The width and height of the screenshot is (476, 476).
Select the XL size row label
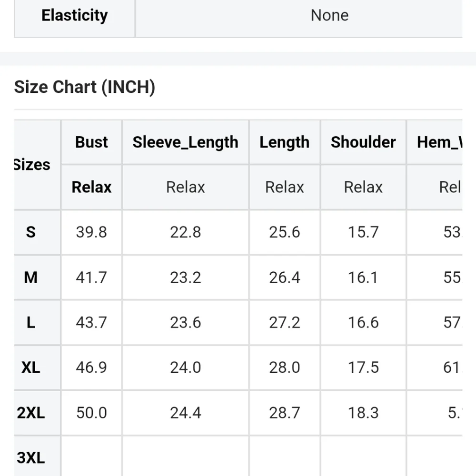pyautogui.click(x=30, y=367)
